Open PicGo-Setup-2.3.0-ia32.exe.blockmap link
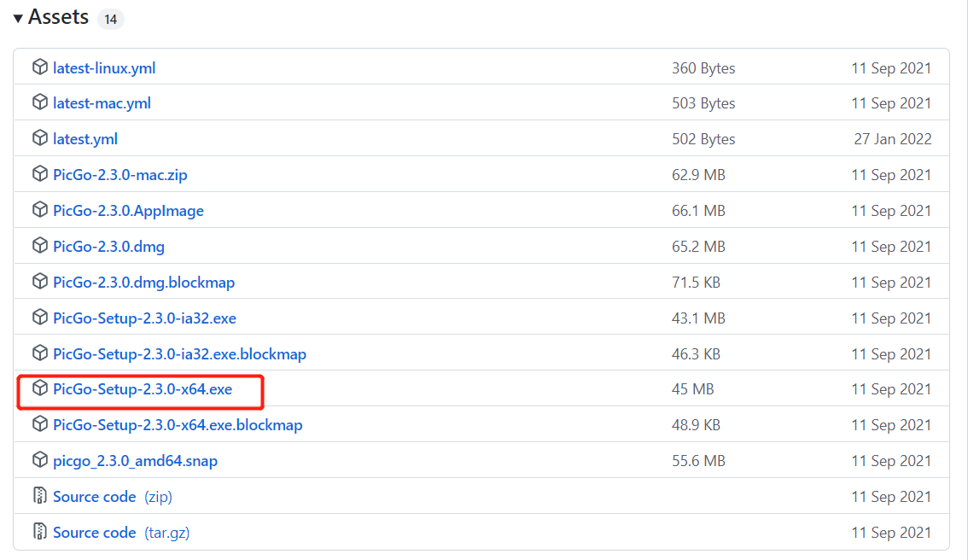This screenshot has width=968, height=560. (179, 353)
